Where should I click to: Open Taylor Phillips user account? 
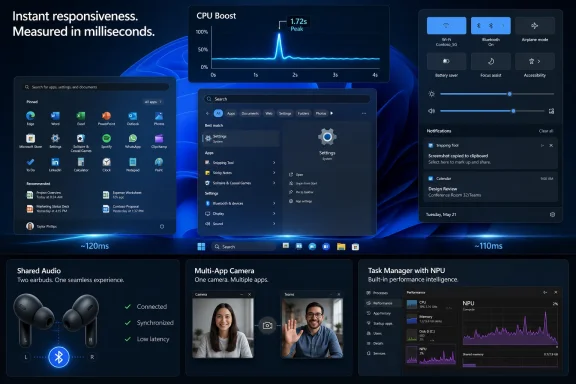click(42, 226)
